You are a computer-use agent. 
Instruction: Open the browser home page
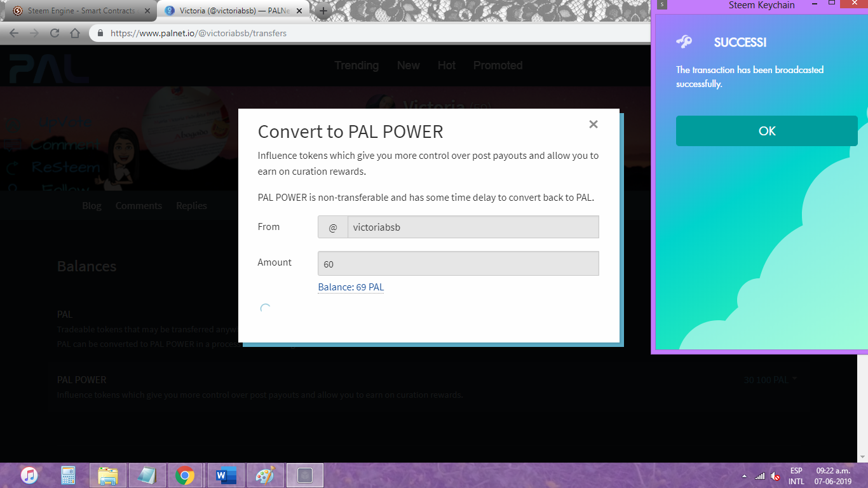75,33
